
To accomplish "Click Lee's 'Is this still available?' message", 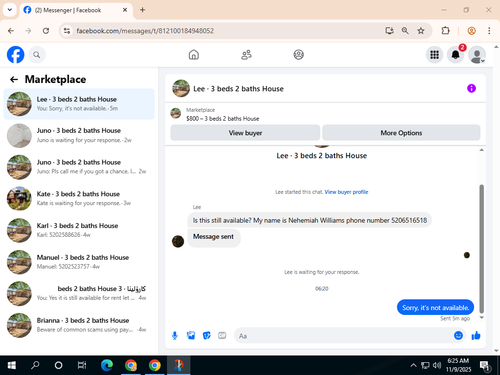I will point(310,220).
